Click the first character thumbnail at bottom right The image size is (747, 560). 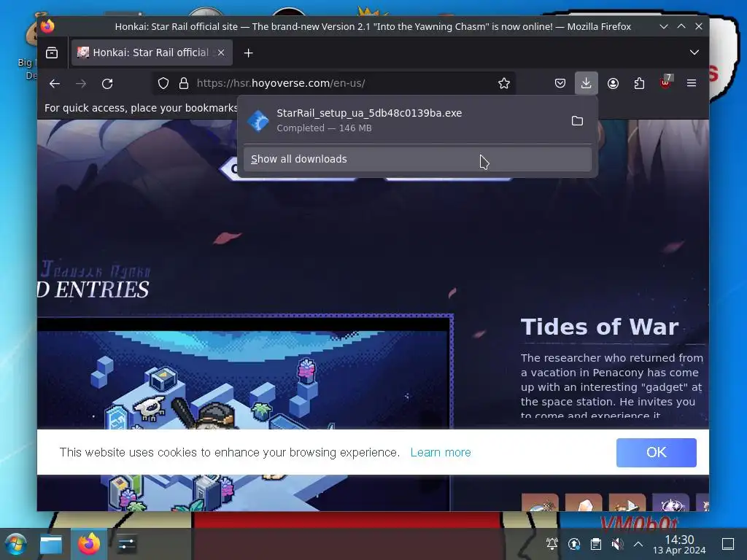pyautogui.click(x=540, y=502)
